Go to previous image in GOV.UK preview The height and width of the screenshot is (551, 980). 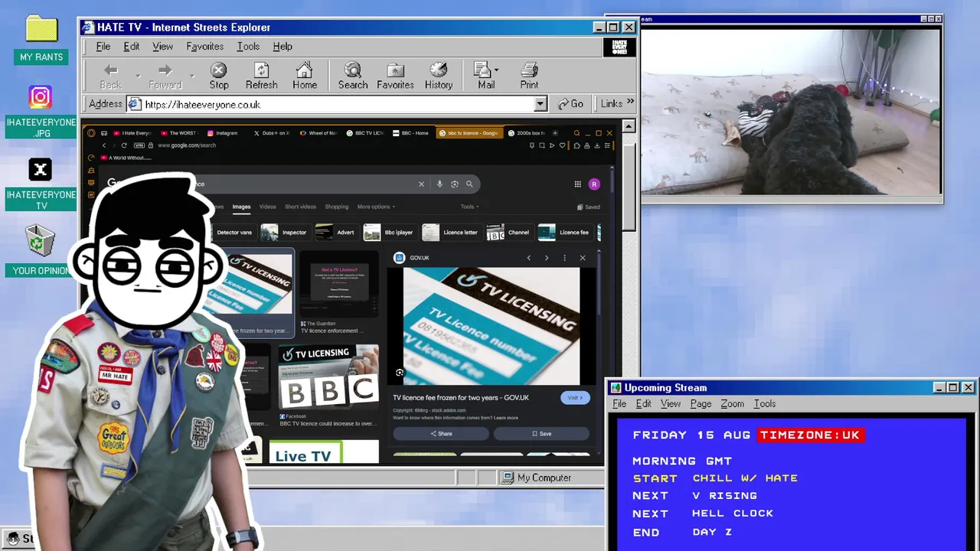click(528, 258)
